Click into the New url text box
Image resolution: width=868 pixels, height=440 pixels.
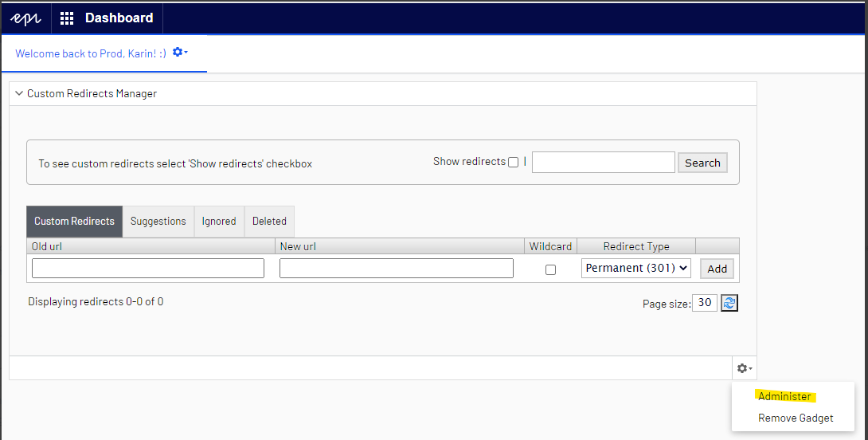(397, 269)
